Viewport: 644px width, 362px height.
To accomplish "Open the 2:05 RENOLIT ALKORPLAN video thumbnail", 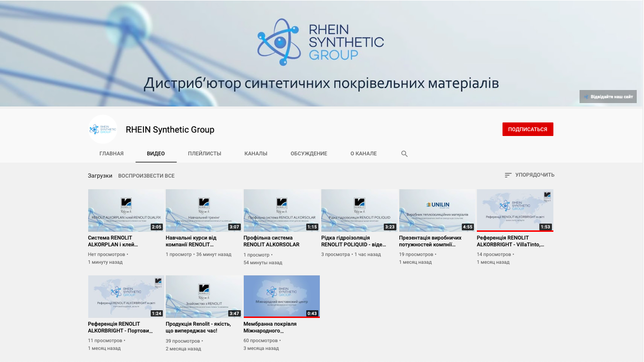I will pyautogui.click(x=126, y=211).
